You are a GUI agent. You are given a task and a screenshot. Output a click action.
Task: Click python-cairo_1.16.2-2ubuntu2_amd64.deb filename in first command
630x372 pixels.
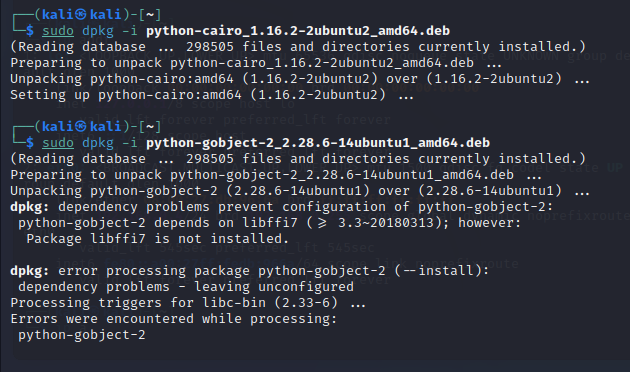coord(298,31)
